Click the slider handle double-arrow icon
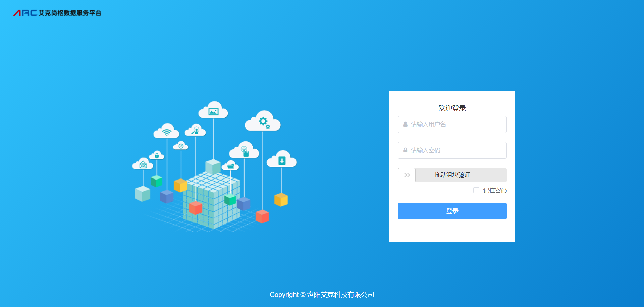The height and width of the screenshot is (307, 644). pyautogui.click(x=407, y=175)
